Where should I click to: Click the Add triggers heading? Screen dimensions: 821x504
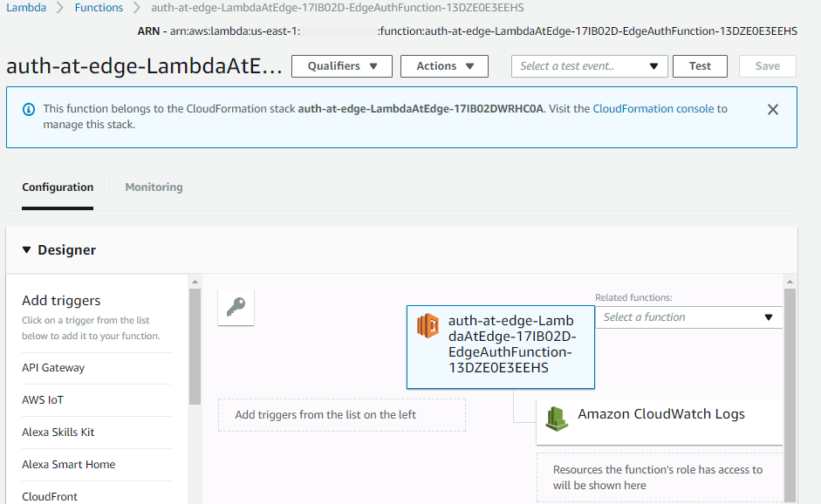61,301
